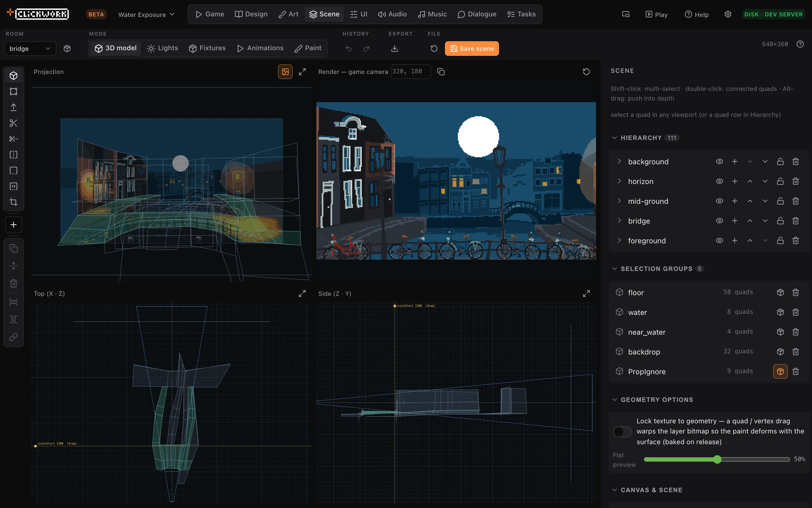Expand the Projection viewport to fullscreen
This screenshot has width=812, height=508.
[x=302, y=72]
